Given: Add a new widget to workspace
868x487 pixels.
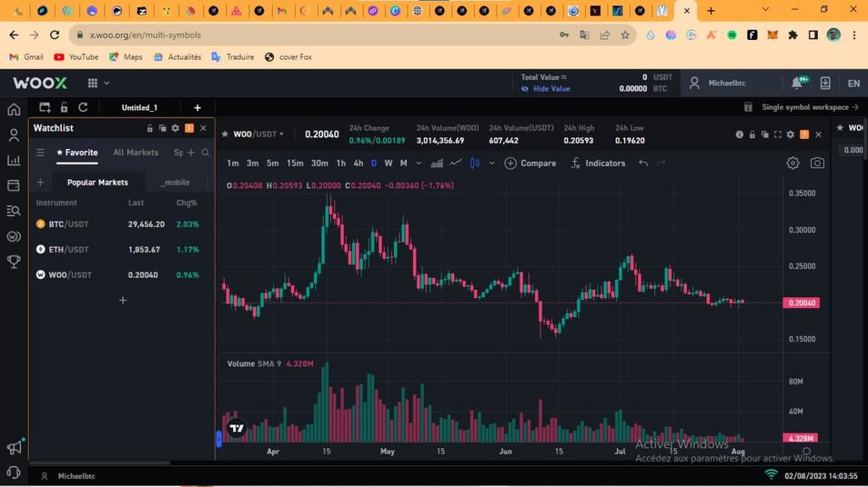Looking at the screenshot, I should 45,108.
